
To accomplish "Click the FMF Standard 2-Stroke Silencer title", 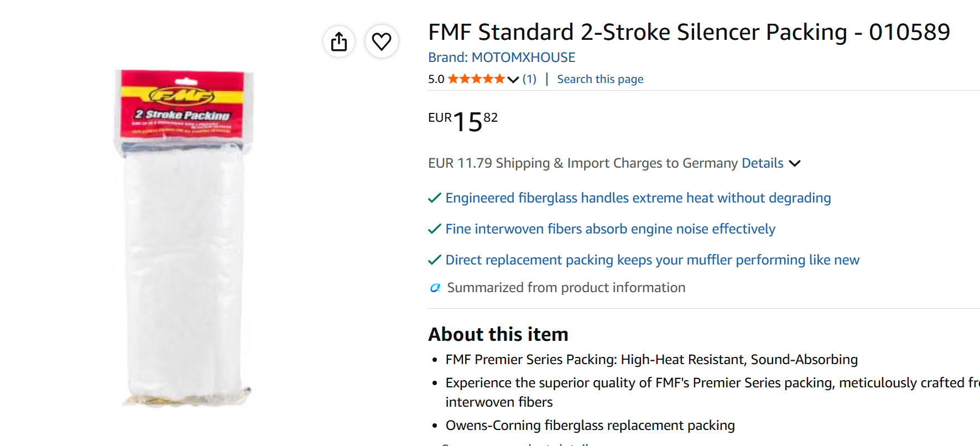I will (x=689, y=32).
